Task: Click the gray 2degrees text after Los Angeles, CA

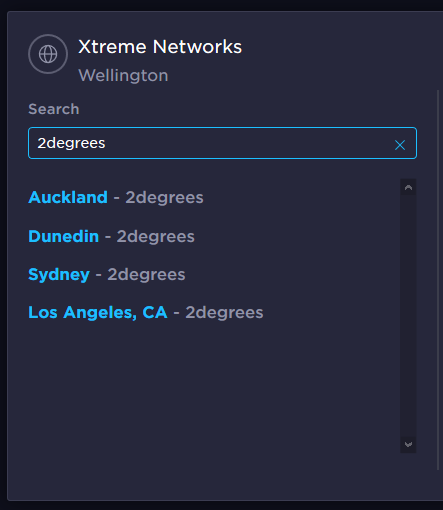Action: pyautogui.click(x=224, y=312)
